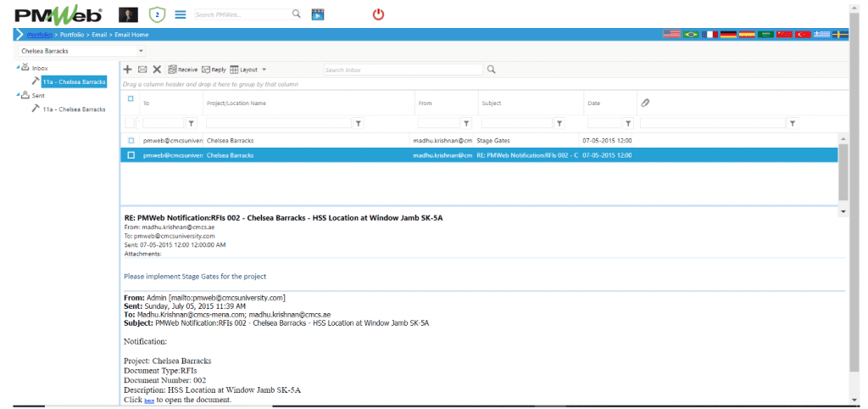Click the Receive button

(183, 70)
